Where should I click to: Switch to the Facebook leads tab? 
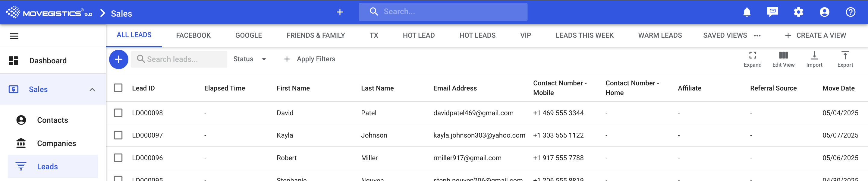tap(193, 35)
